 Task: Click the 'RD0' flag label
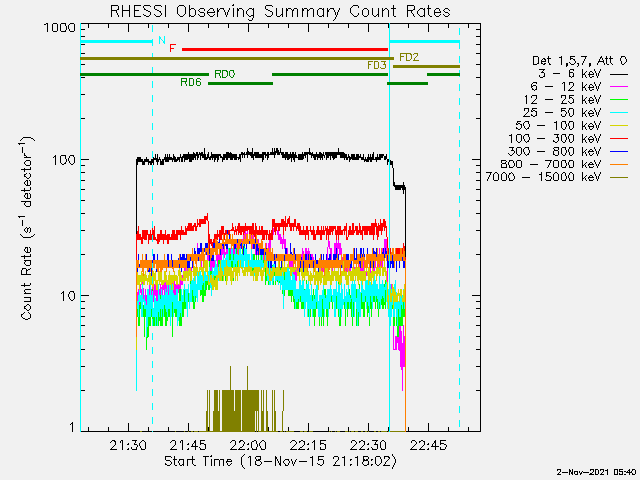pyautogui.click(x=224, y=74)
